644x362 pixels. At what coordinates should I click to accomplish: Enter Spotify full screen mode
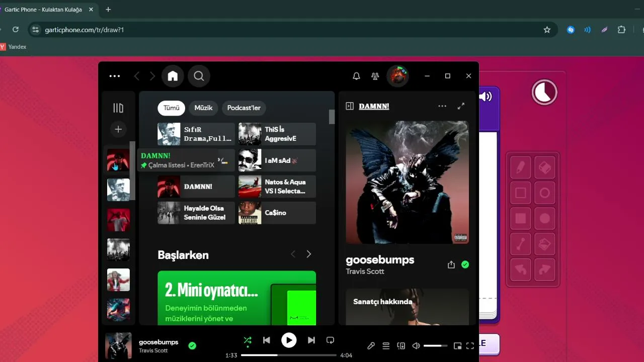(x=470, y=346)
